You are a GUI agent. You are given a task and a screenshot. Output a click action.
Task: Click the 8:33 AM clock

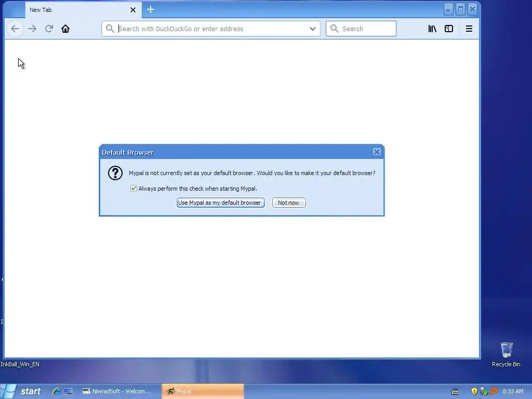tap(513, 391)
